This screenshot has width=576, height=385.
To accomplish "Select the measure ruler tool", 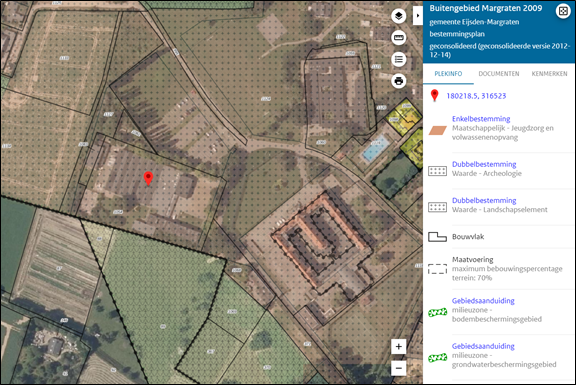I will click(x=399, y=37).
